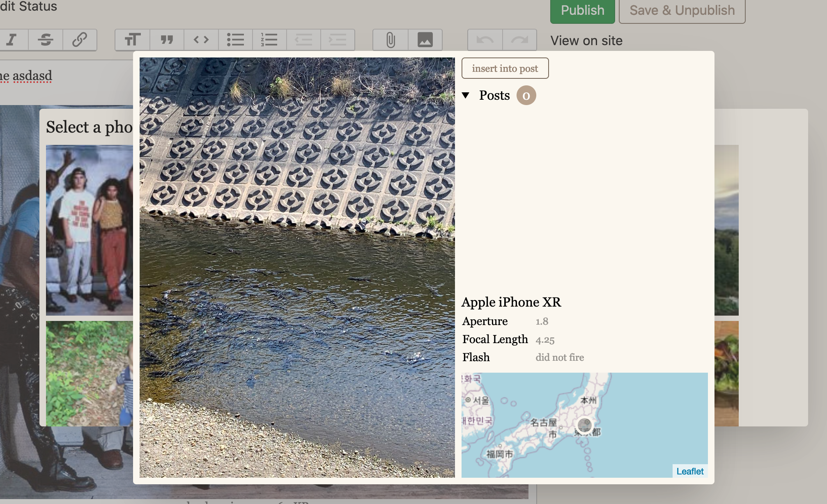827x504 pixels.
Task: Create a numbered list
Action: coord(269,40)
